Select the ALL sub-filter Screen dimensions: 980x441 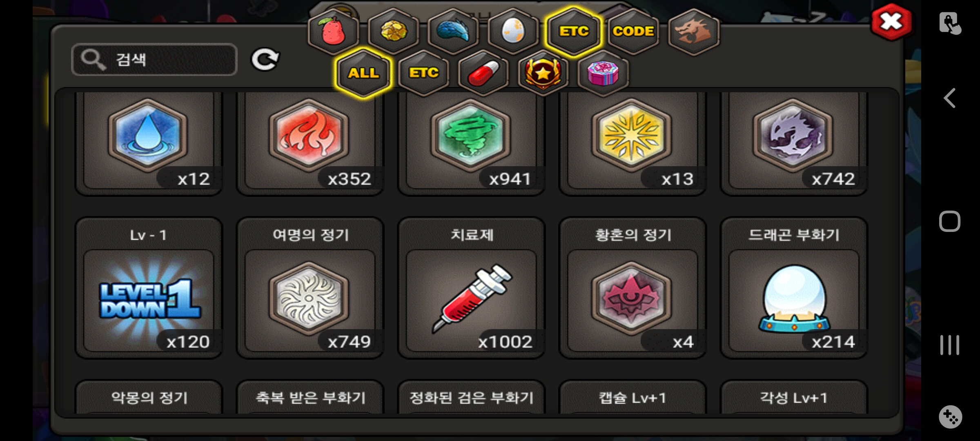tap(363, 73)
